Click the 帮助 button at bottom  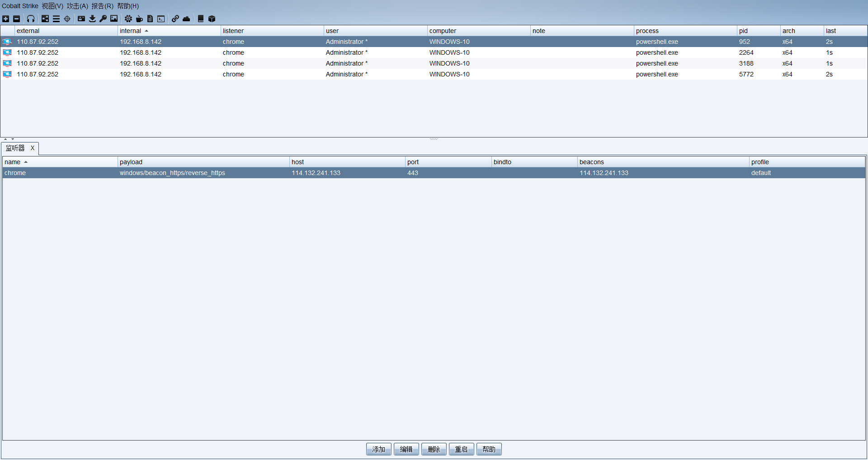pyautogui.click(x=489, y=449)
